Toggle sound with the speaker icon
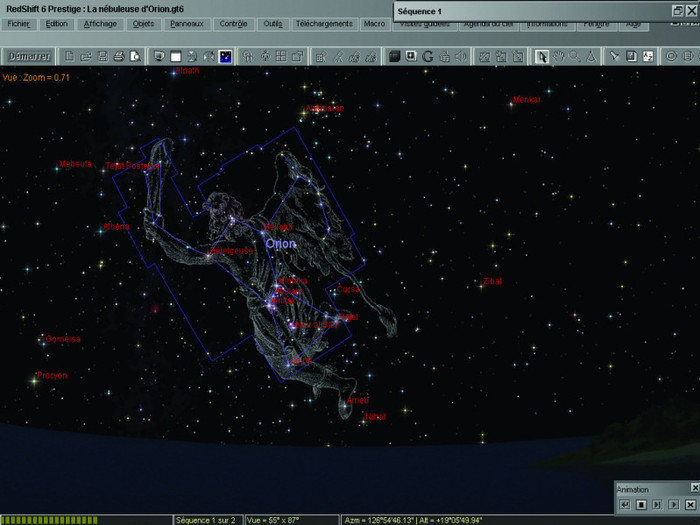The image size is (700, 525). pos(461,57)
